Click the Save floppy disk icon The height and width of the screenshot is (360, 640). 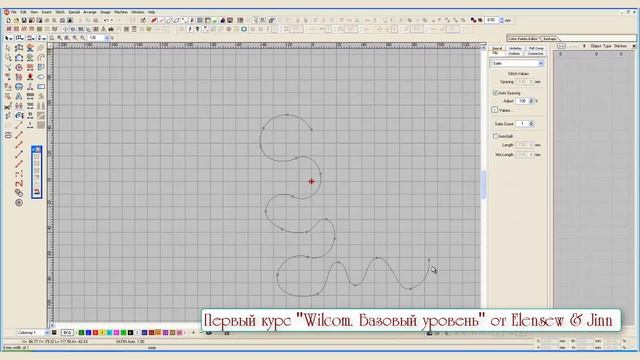pos(24,20)
